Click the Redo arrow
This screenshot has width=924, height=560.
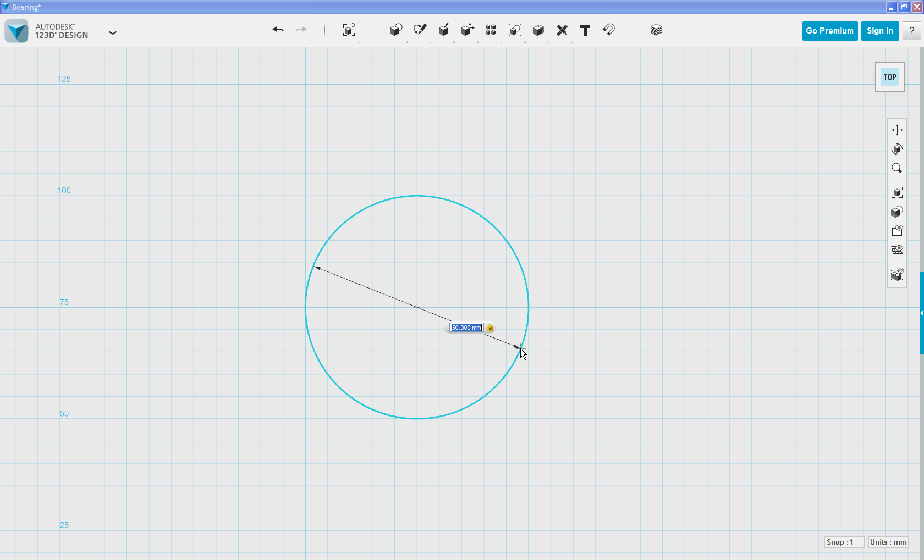[x=301, y=30]
